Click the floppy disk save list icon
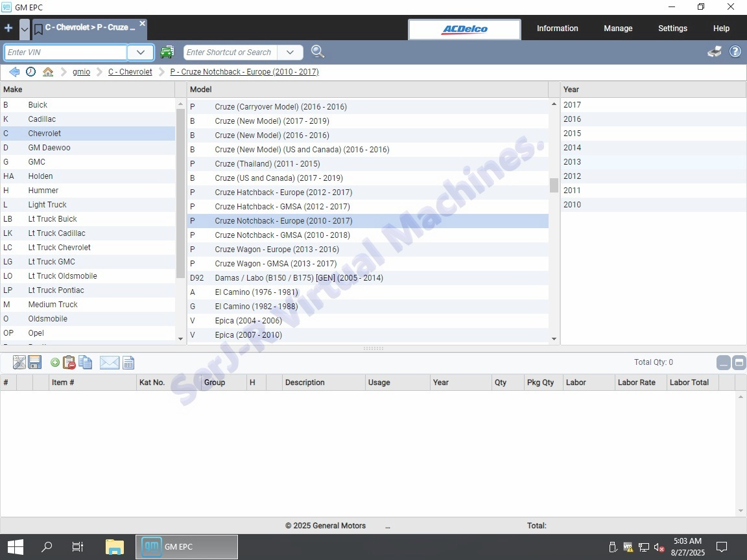This screenshot has width=747, height=560. click(35, 363)
